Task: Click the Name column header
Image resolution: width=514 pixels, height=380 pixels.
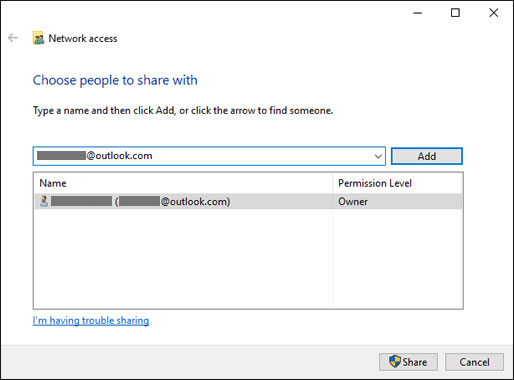Action: click(x=183, y=183)
